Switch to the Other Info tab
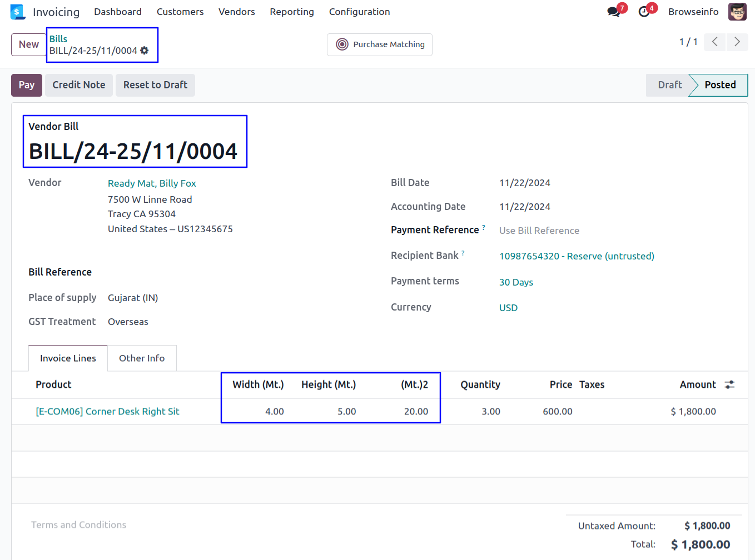Viewport: 755px width, 560px height. [142, 358]
